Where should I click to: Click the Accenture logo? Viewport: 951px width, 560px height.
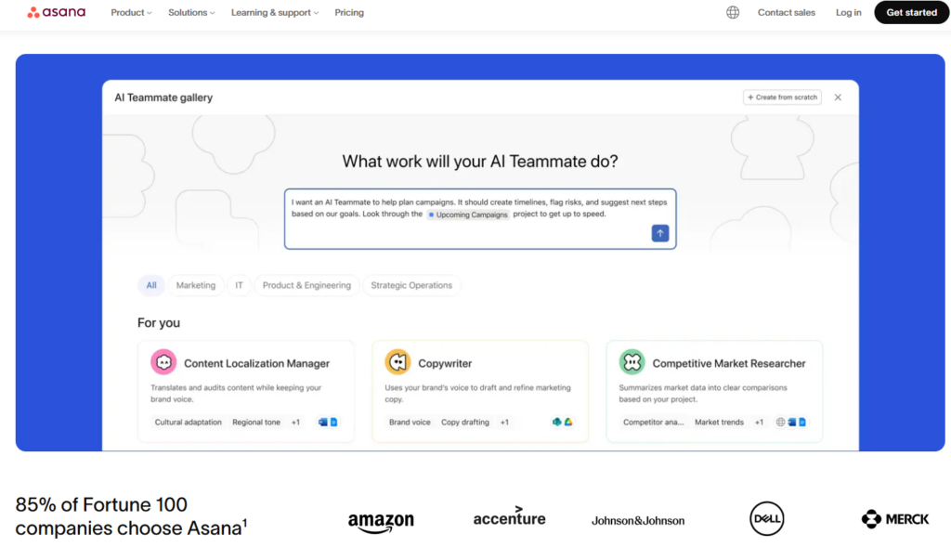pyautogui.click(x=510, y=517)
